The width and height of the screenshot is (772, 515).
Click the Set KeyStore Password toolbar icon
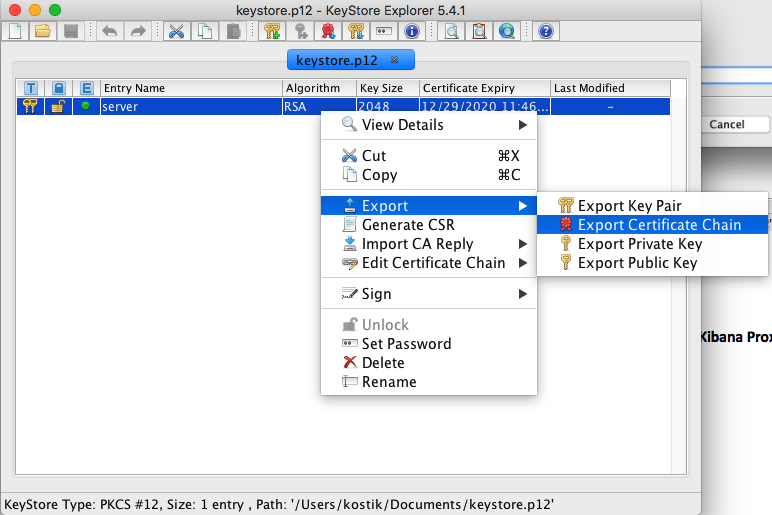coord(384,32)
